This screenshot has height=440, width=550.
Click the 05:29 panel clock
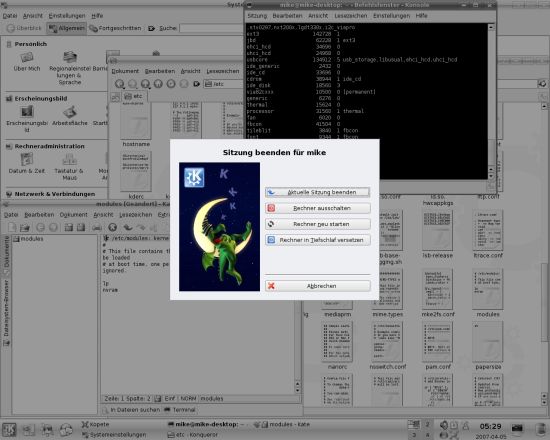(490, 427)
